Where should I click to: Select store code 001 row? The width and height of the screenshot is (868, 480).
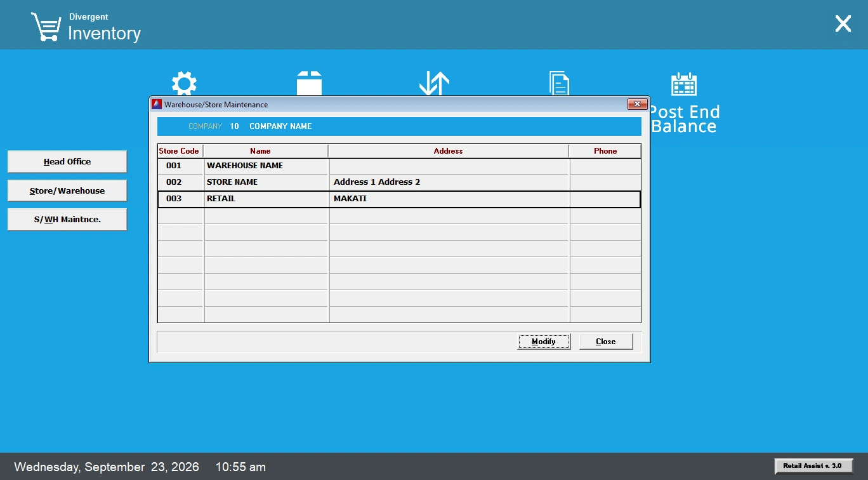(399, 166)
